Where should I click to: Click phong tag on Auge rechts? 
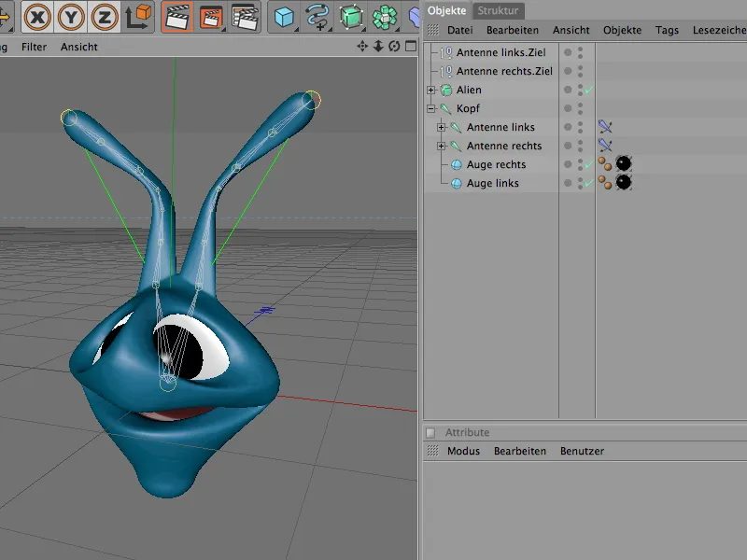tap(605, 164)
